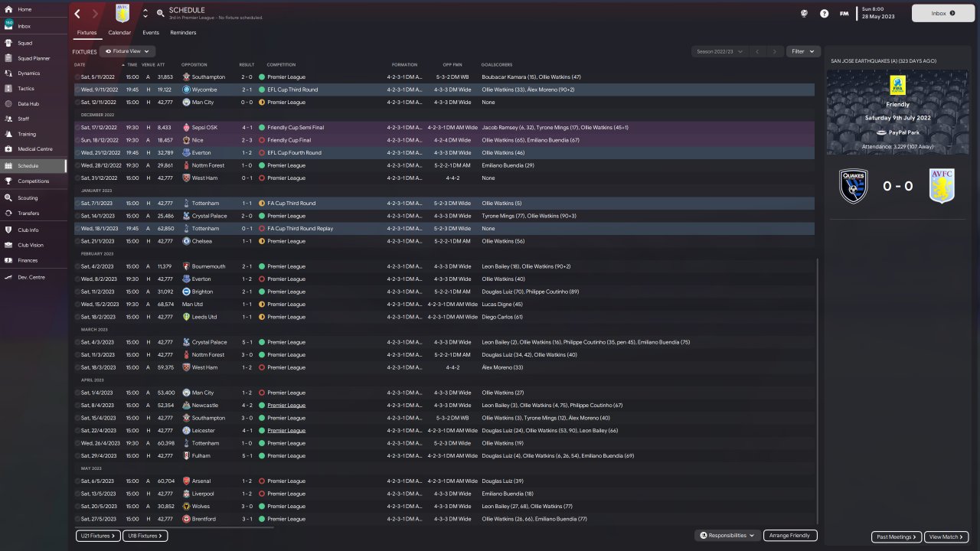This screenshot has height=551, width=980.
Task: Open the Club Info shield icon
Action: (8, 230)
